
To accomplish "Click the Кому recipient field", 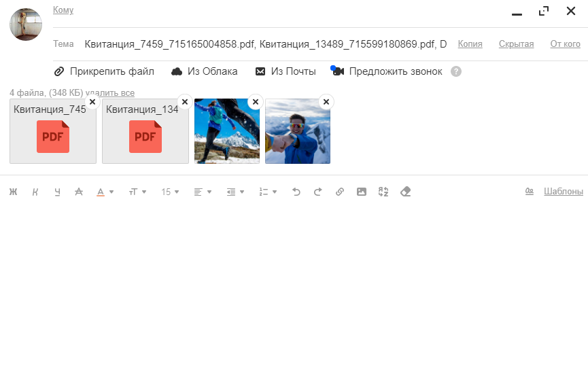I will [320, 10].
